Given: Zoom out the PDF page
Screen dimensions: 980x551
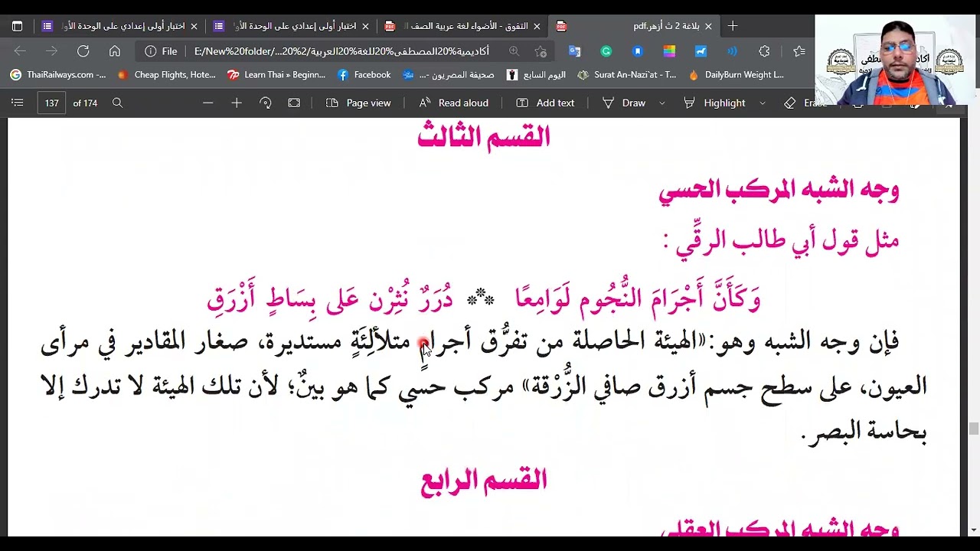Looking at the screenshot, I should [x=207, y=103].
